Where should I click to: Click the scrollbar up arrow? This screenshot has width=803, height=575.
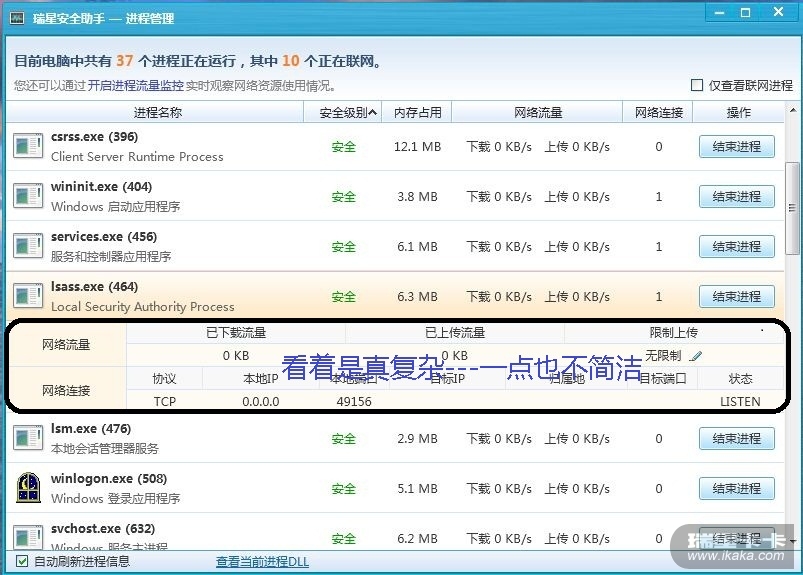[793, 110]
